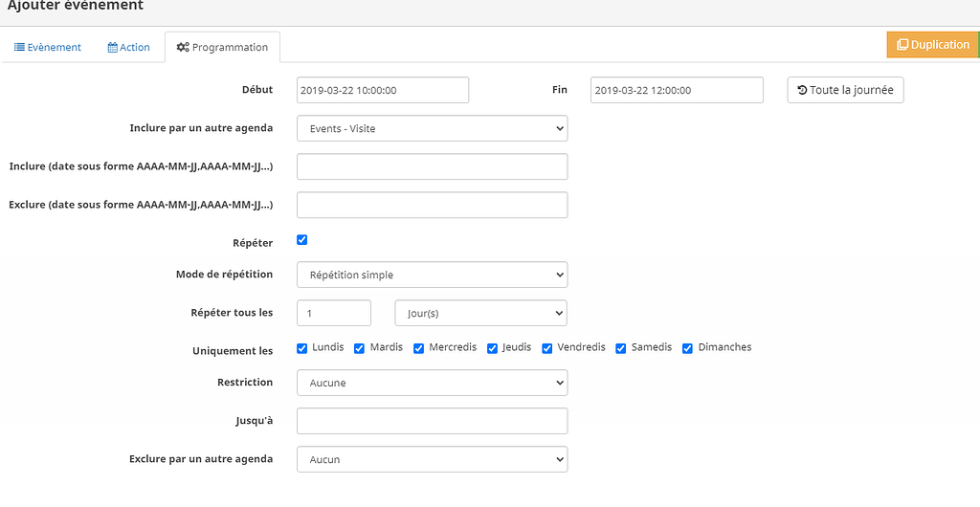Uncheck the Dimanches checkbox
Image resolution: width=980 pixels, height=507 pixels.
tap(687, 348)
